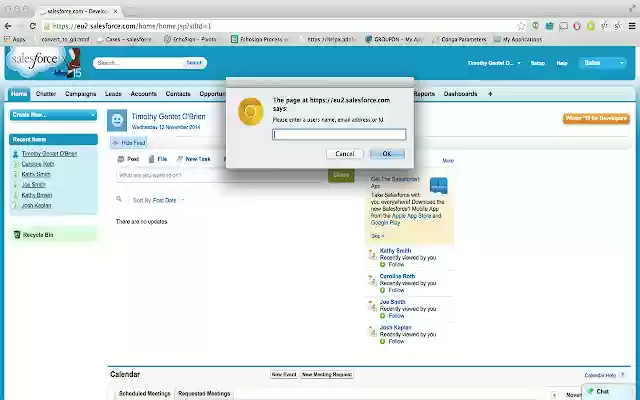
Task: Switch to the Contacts tab
Action: 178,94
